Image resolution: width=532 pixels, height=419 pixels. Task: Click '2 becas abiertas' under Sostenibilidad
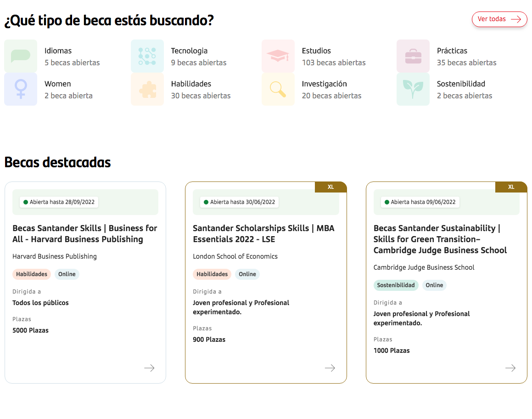pos(465,96)
